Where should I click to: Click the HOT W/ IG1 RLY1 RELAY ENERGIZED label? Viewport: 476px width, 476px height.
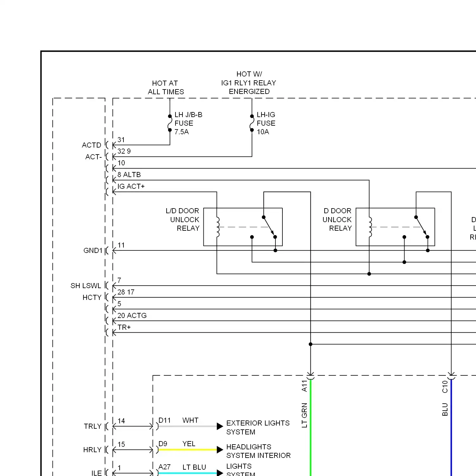coord(249,83)
